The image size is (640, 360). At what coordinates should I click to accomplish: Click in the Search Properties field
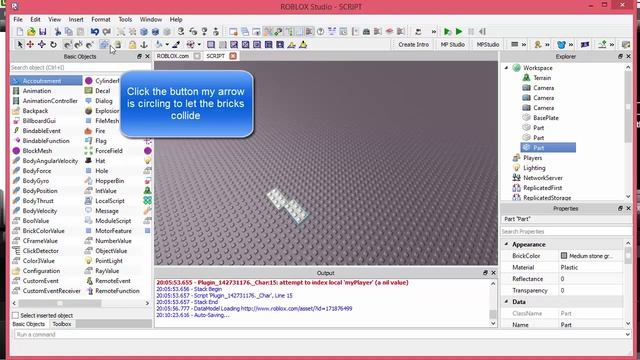tap(566, 231)
